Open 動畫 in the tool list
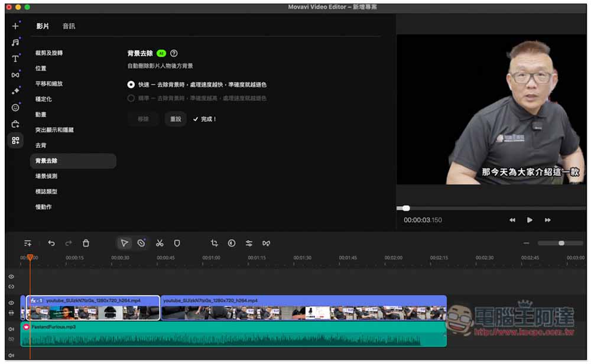 pyautogui.click(x=41, y=115)
